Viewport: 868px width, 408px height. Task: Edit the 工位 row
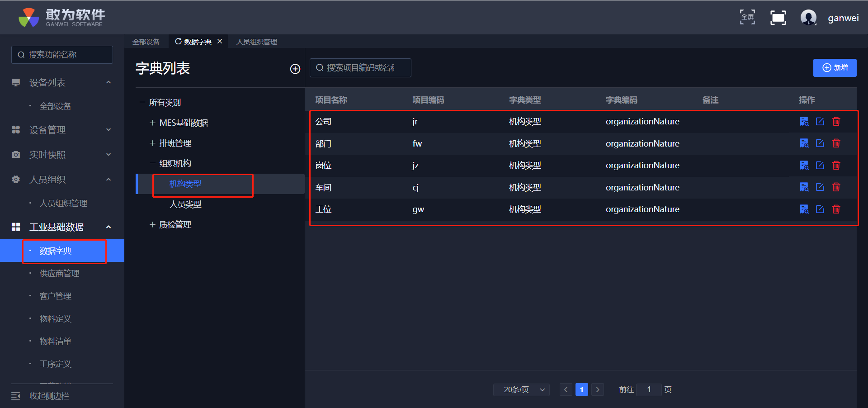[x=820, y=209]
